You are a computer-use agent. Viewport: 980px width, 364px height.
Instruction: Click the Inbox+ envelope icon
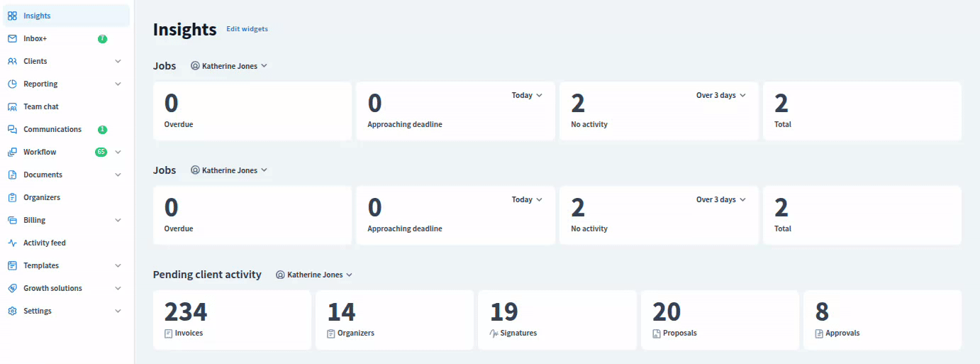(x=12, y=38)
